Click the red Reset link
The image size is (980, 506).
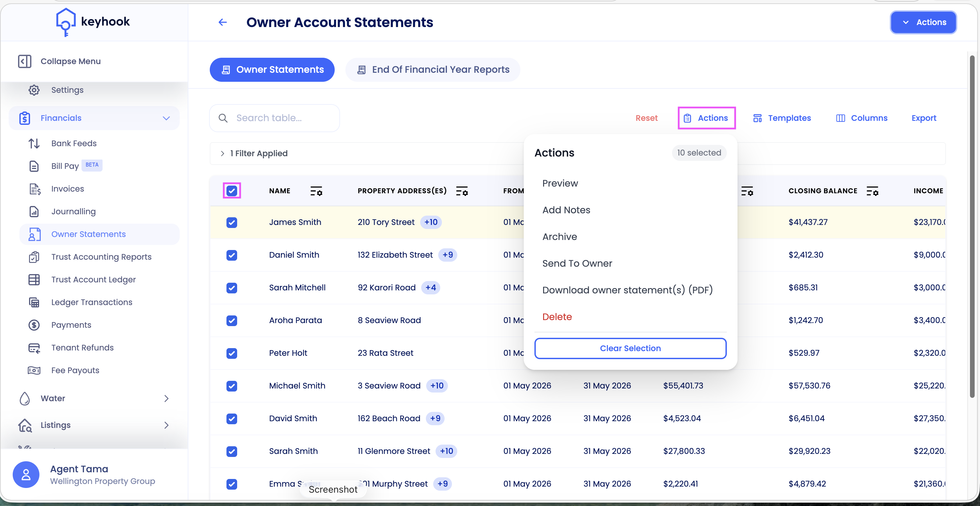[646, 118]
